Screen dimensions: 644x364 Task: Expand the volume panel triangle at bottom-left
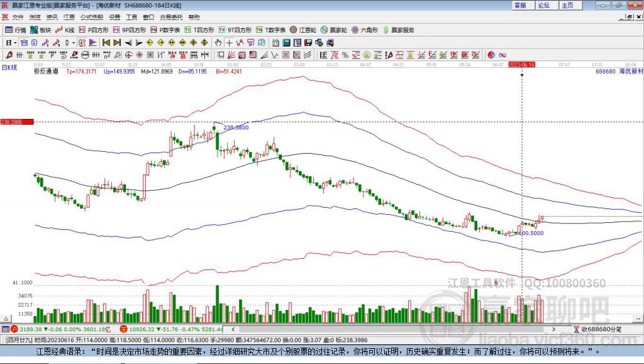tap(6, 319)
